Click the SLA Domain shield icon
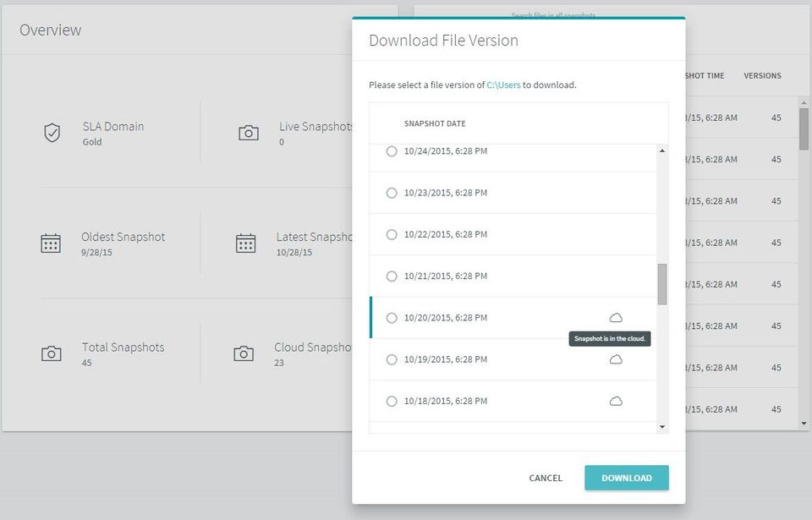 click(52, 133)
